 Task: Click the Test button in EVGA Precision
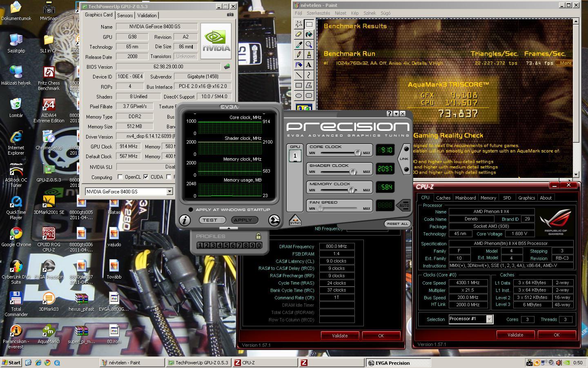[212, 220]
